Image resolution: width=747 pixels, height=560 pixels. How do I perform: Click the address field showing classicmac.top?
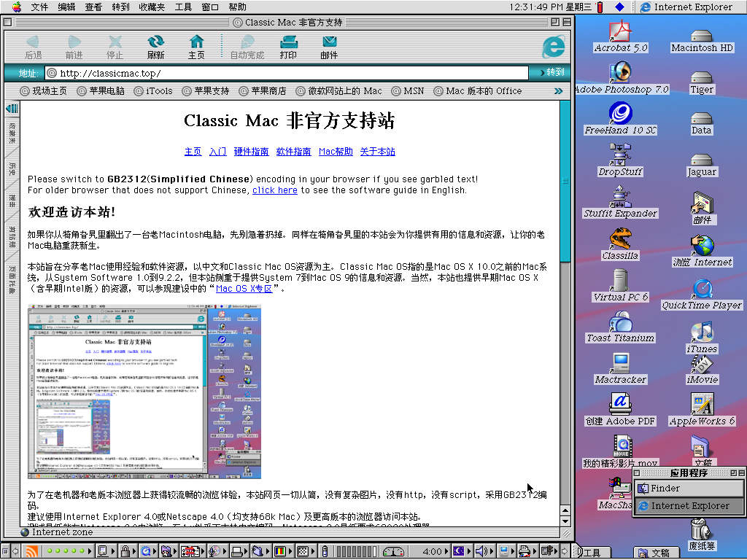287,73
